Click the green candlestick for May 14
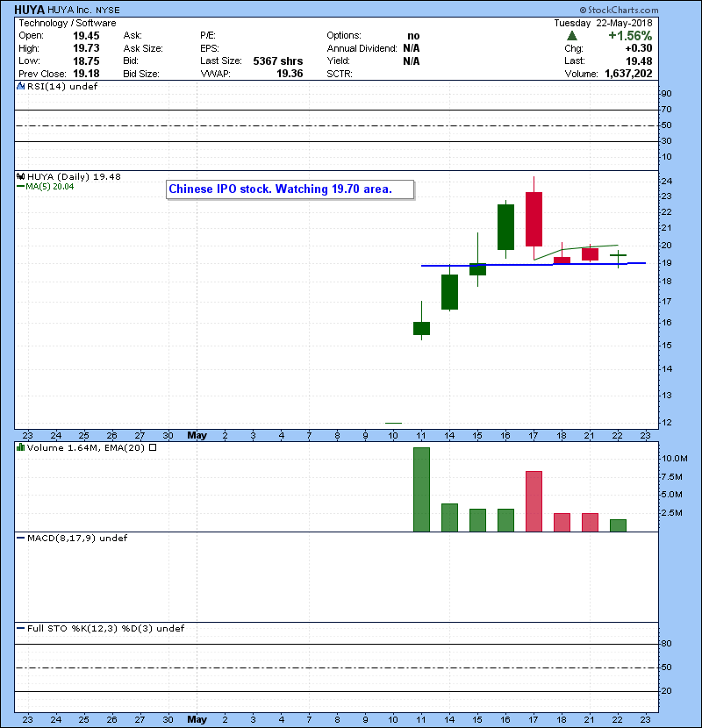 (x=449, y=292)
